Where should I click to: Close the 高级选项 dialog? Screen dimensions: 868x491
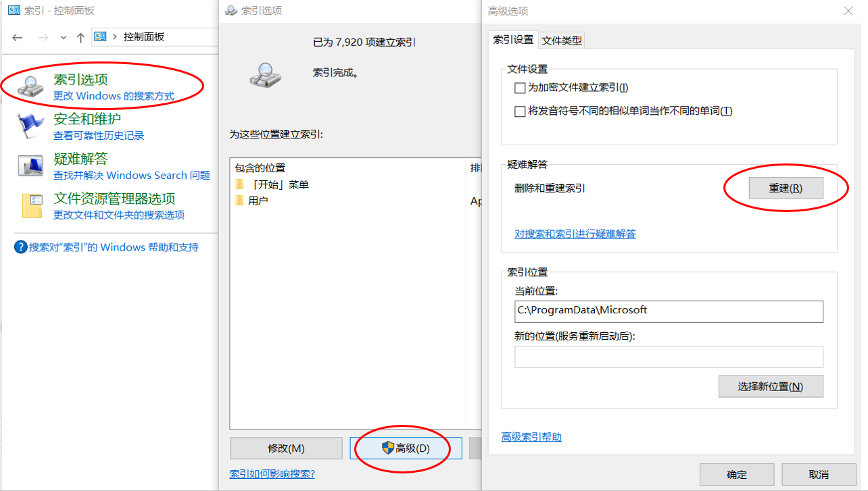pyautogui.click(x=848, y=10)
